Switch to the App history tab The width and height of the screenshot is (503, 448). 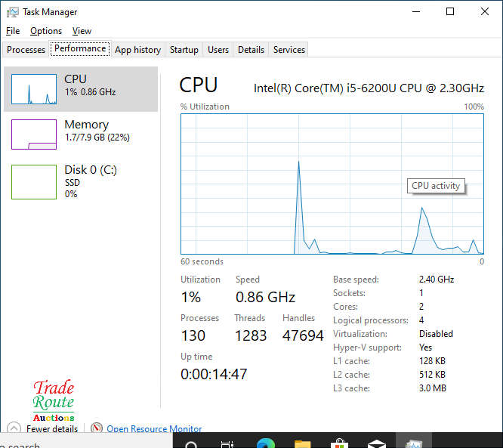point(138,50)
